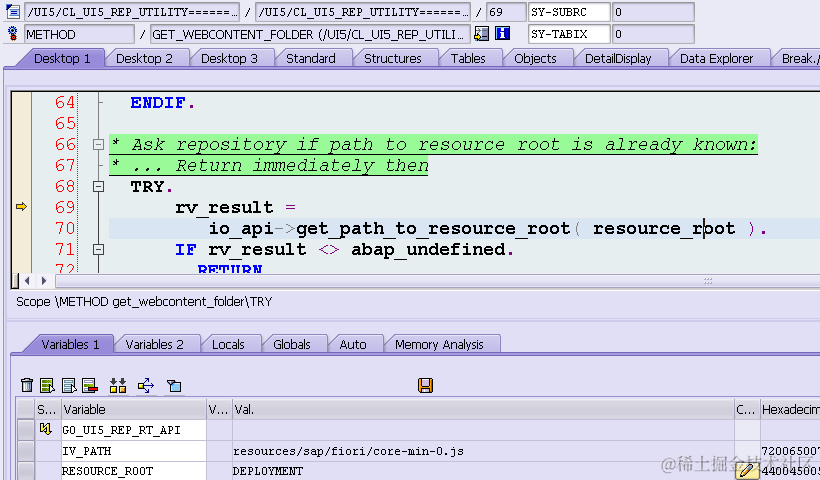
Task: Click the code editor's left scroll arrow
Action: click(x=27, y=281)
